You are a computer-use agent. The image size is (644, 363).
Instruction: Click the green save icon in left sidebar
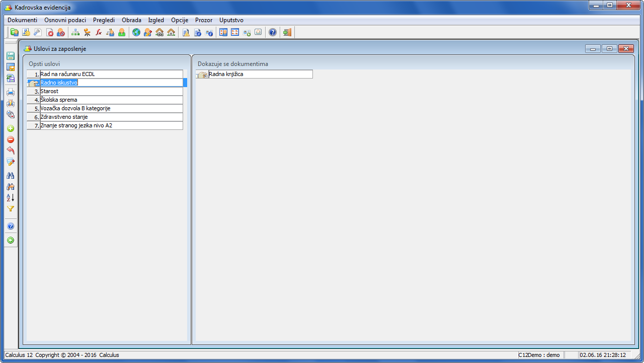coord(11,56)
